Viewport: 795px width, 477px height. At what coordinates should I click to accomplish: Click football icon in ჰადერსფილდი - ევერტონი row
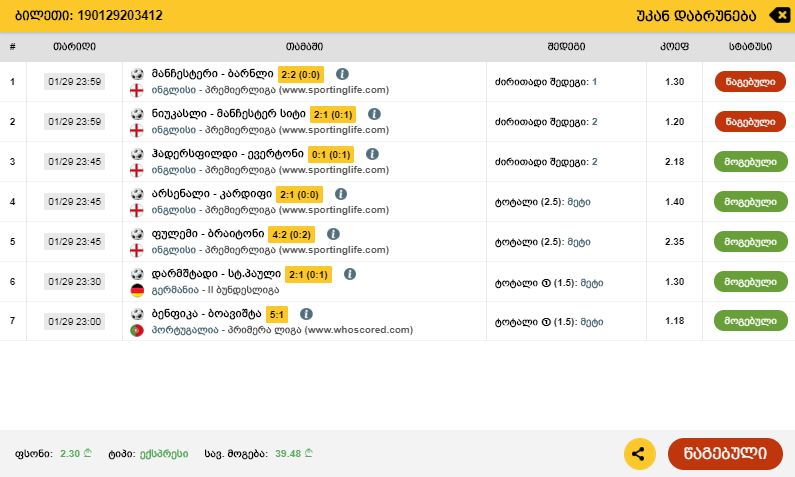[x=137, y=154]
